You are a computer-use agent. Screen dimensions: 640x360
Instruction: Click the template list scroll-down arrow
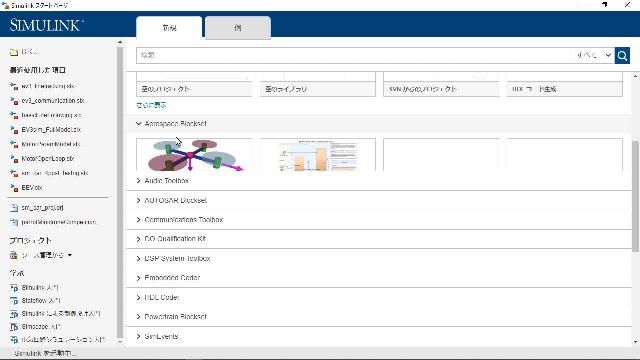pyautogui.click(x=636, y=342)
